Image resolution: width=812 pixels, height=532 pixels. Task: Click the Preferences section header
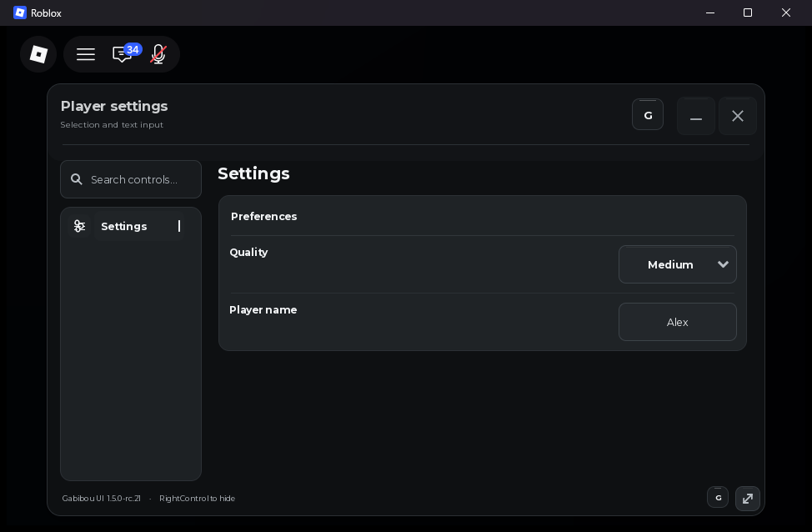click(263, 217)
